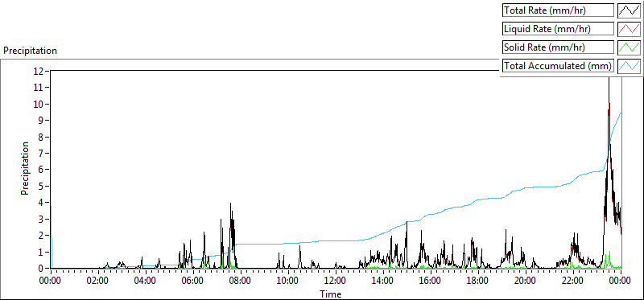
Task: Click the 12 maximum value on Y axis
Action: tap(39, 71)
